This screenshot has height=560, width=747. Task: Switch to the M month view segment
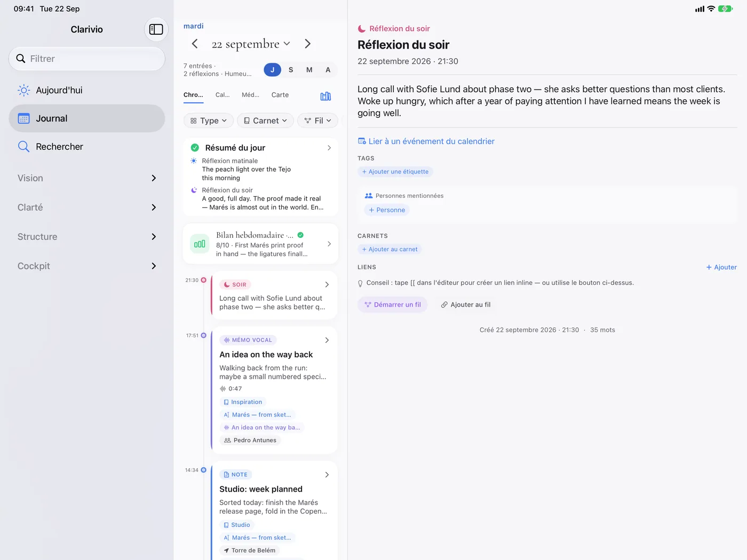point(309,70)
